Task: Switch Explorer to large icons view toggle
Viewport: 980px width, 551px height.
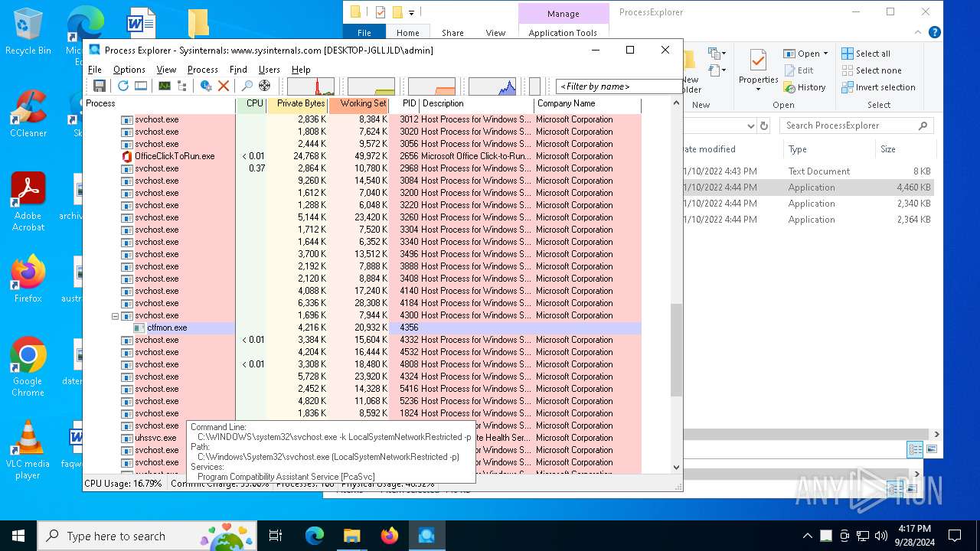Action: pyautogui.click(x=932, y=449)
